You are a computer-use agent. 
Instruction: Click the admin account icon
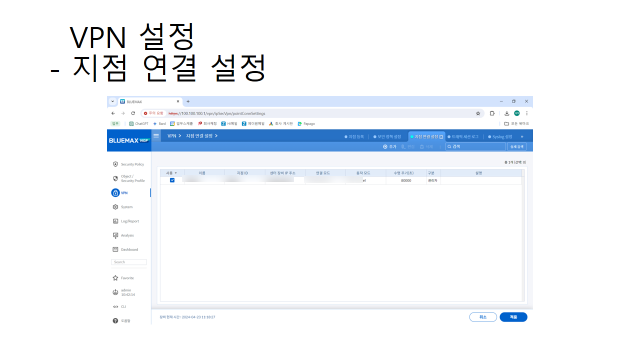point(115,292)
